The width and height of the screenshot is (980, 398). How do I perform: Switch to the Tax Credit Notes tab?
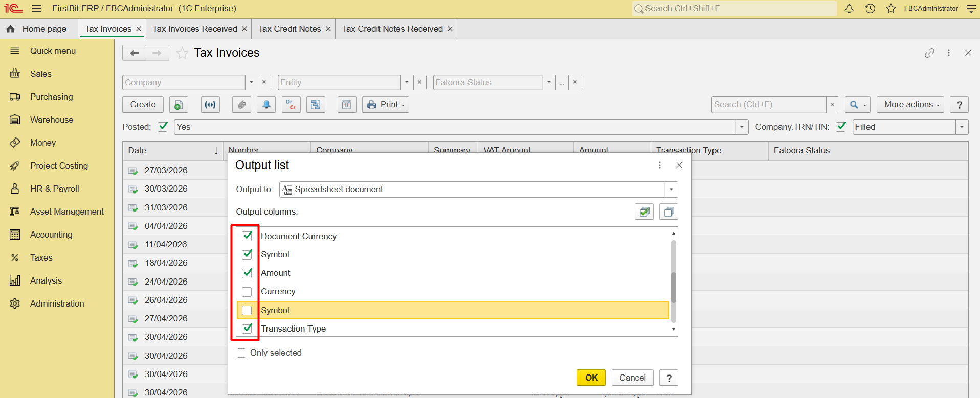289,29
